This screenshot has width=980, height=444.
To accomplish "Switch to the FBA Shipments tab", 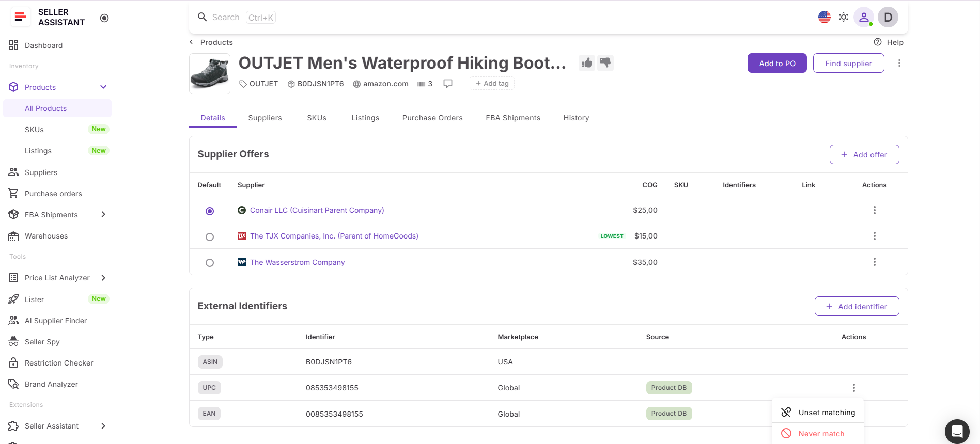I will click(x=513, y=118).
